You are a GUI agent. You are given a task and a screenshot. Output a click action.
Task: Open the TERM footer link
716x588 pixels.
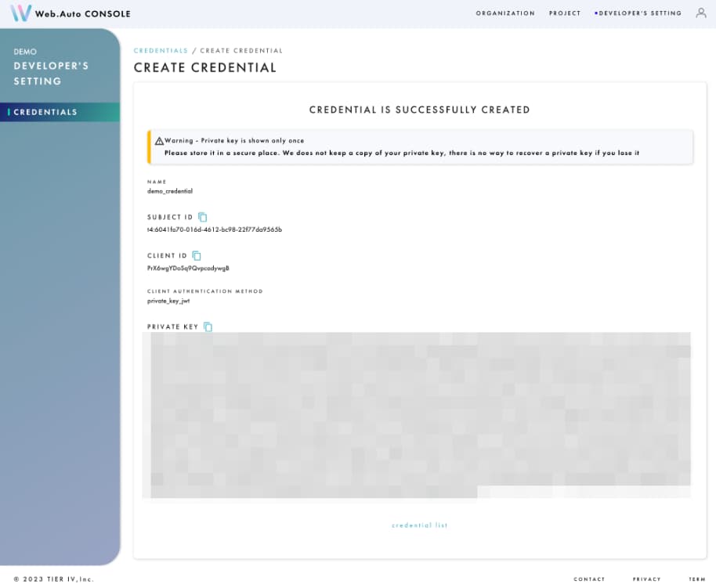[696, 579]
